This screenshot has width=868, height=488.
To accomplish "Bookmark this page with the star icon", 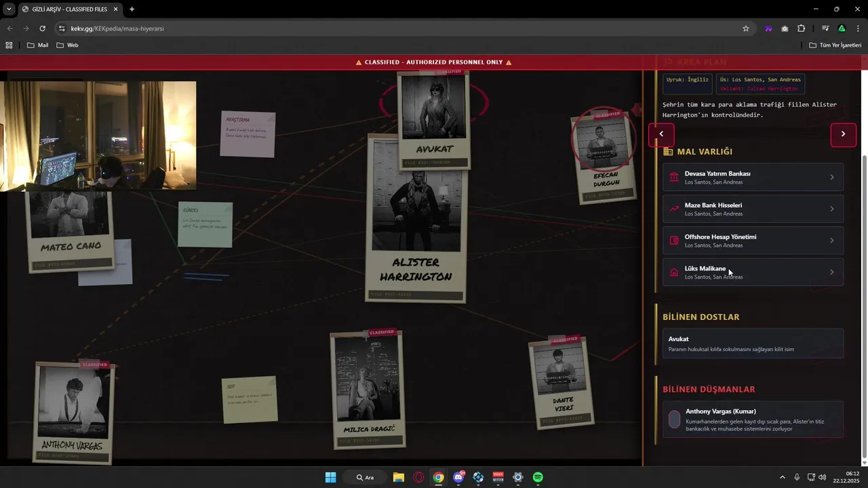I will click(x=746, y=28).
